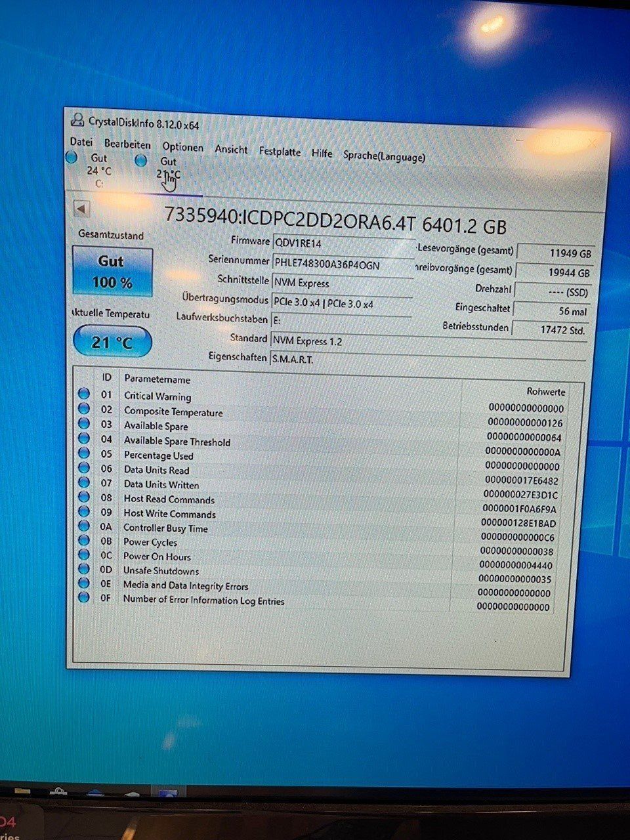
Task: Click the disk model title 7335940:ICDPC2DD2ORA6.4T
Action: pos(289,219)
